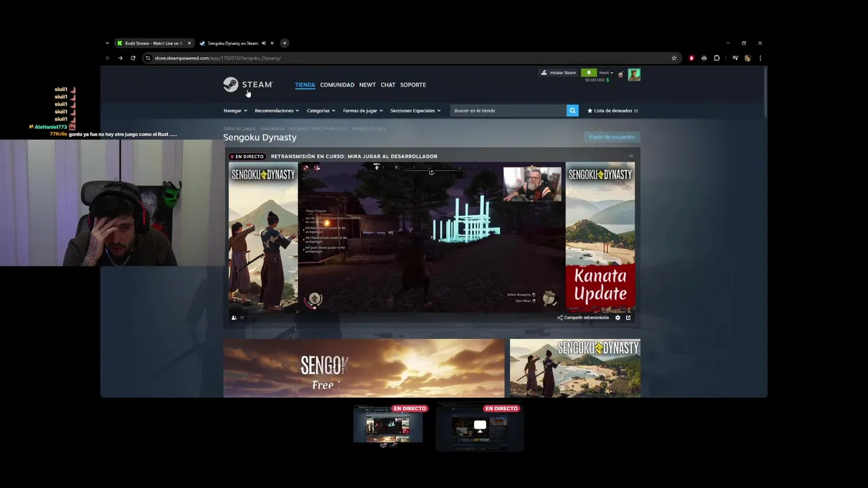Click the Sengoku Dynasty capsule image at right

point(575,368)
